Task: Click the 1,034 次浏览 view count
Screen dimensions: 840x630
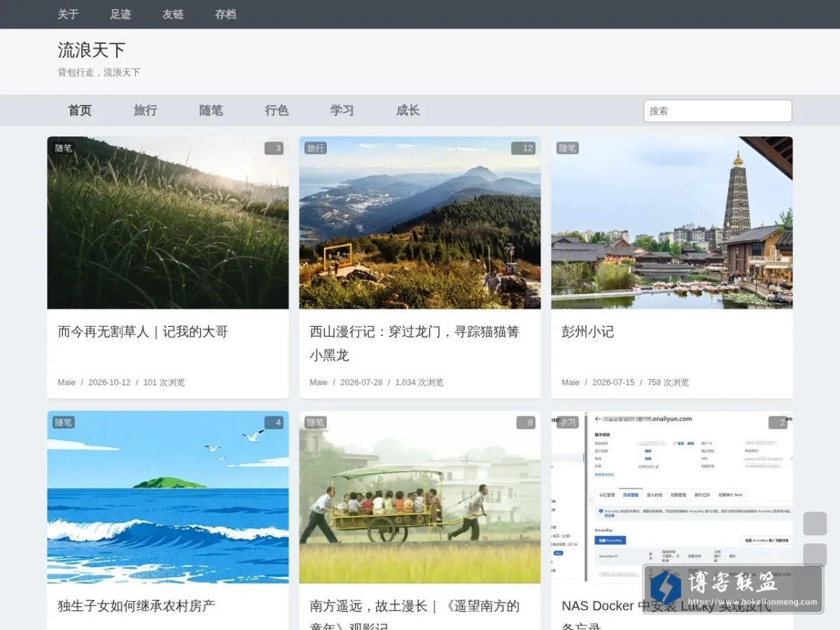Action: 419,382
